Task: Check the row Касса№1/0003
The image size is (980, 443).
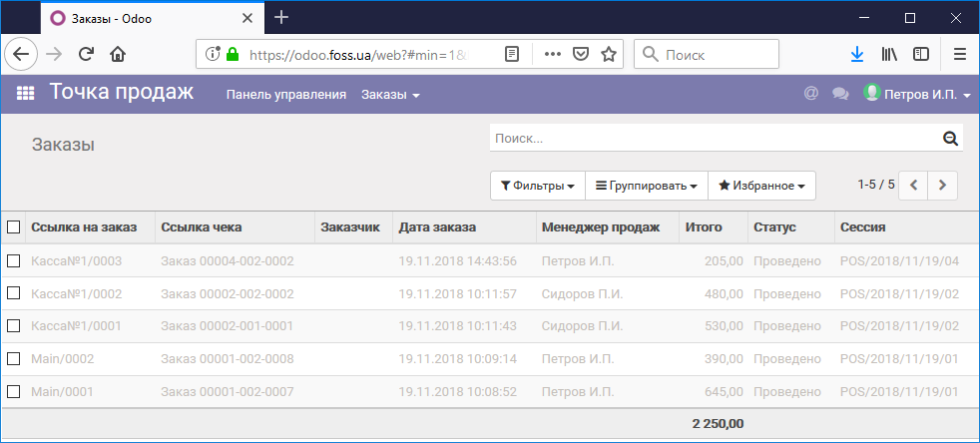Action: [x=14, y=260]
